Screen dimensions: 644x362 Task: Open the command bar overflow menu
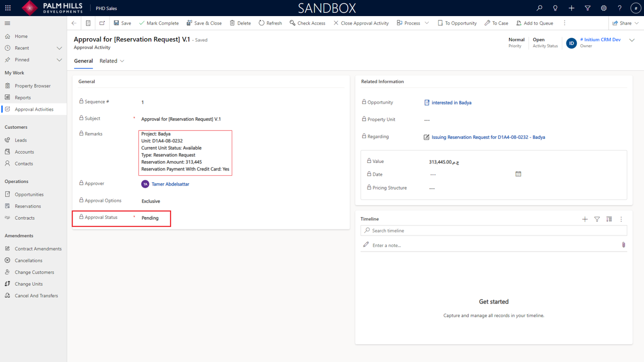click(x=564, y=23)
